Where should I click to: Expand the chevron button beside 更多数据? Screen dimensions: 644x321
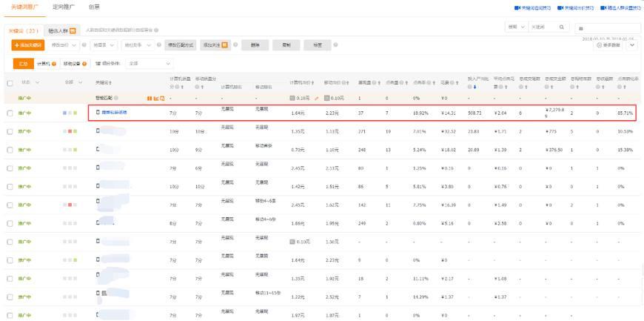pyautogui.click(x=632, y=45)
